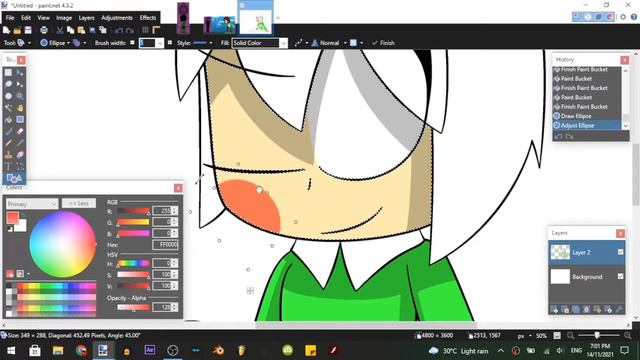The image size is (640, 360).
Task: Open the Fill Solid Color combo box
Action: (x=260, y=43)
